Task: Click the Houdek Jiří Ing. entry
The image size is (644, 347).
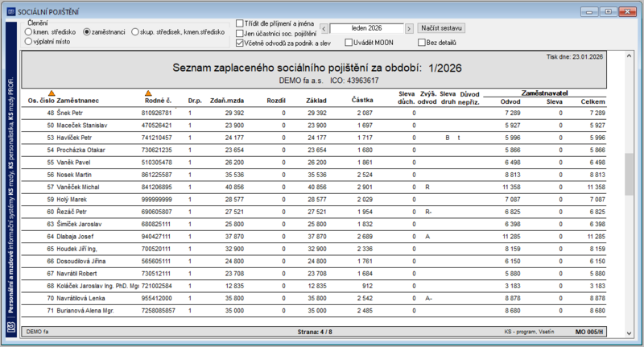Action: pos(76,249)
